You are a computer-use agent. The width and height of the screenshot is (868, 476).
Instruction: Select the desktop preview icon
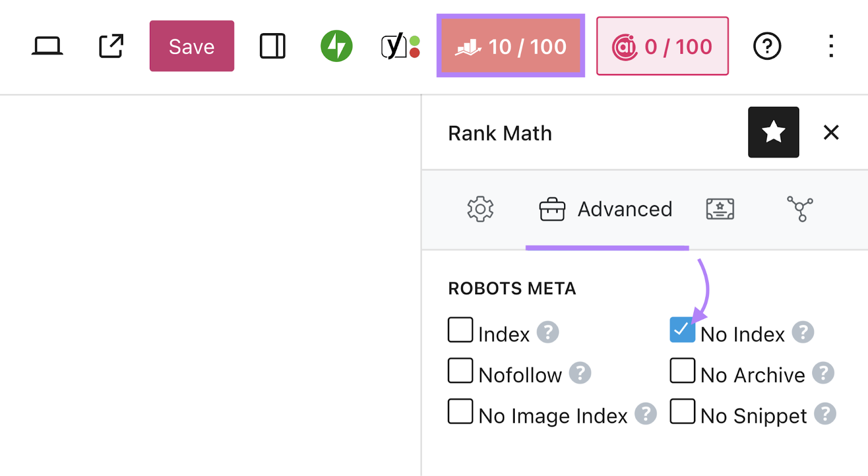click(x=48, y=46)
